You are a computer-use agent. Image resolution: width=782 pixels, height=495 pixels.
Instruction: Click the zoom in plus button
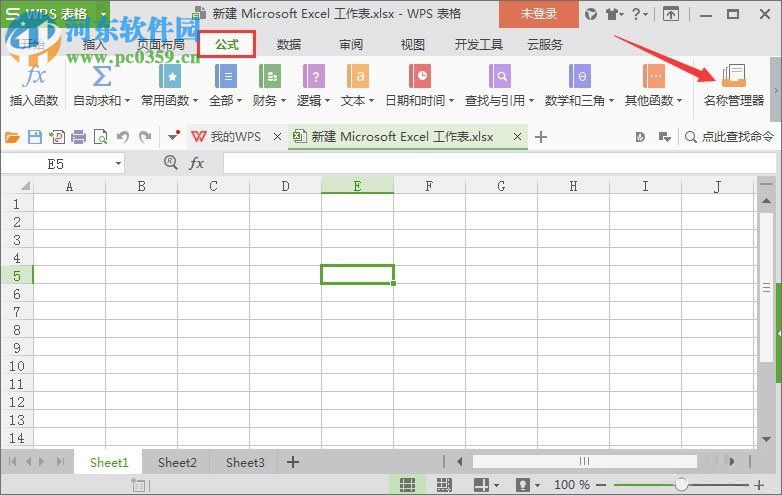click(x=759, y=485)
